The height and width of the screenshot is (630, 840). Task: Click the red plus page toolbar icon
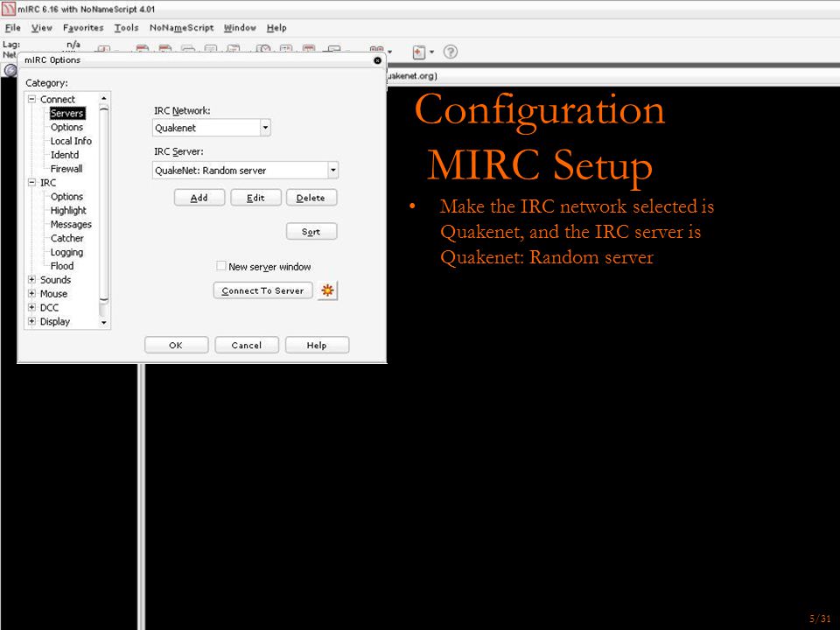click(419, 52)
